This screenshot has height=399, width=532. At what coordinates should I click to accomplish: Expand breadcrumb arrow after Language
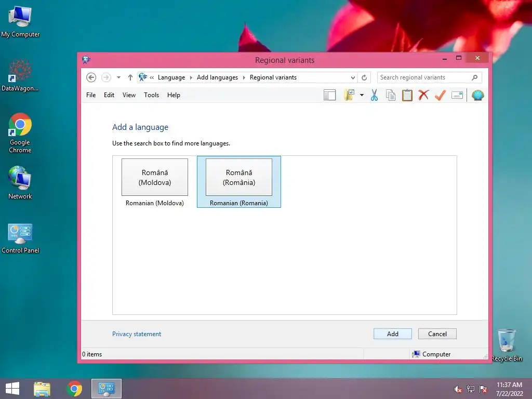click(x=191, y=78)
